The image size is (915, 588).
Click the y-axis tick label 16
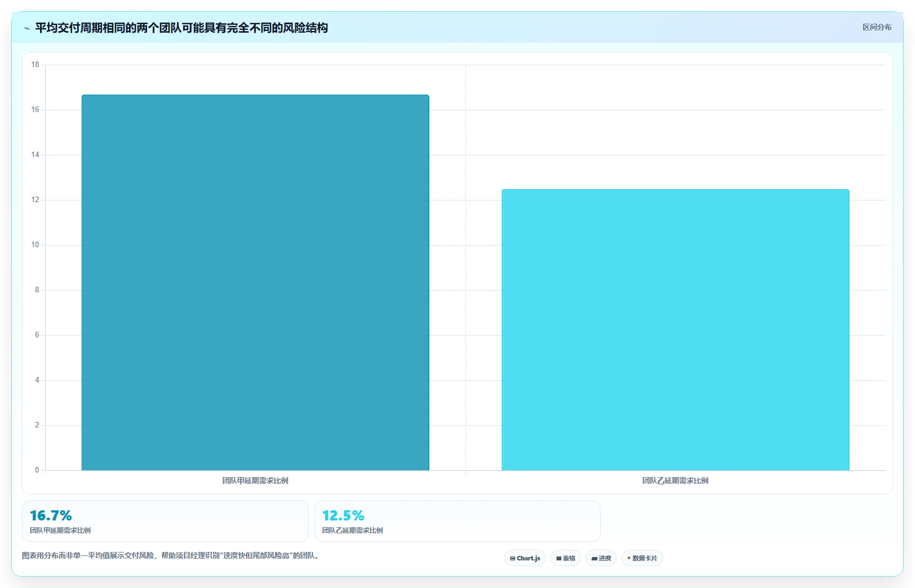point(35,110)
